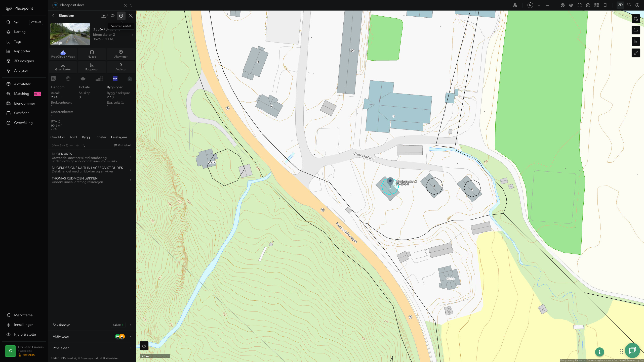Expand the Aktiviteter section chevron
Screen dimensions: 644x362
click(130, 336)
